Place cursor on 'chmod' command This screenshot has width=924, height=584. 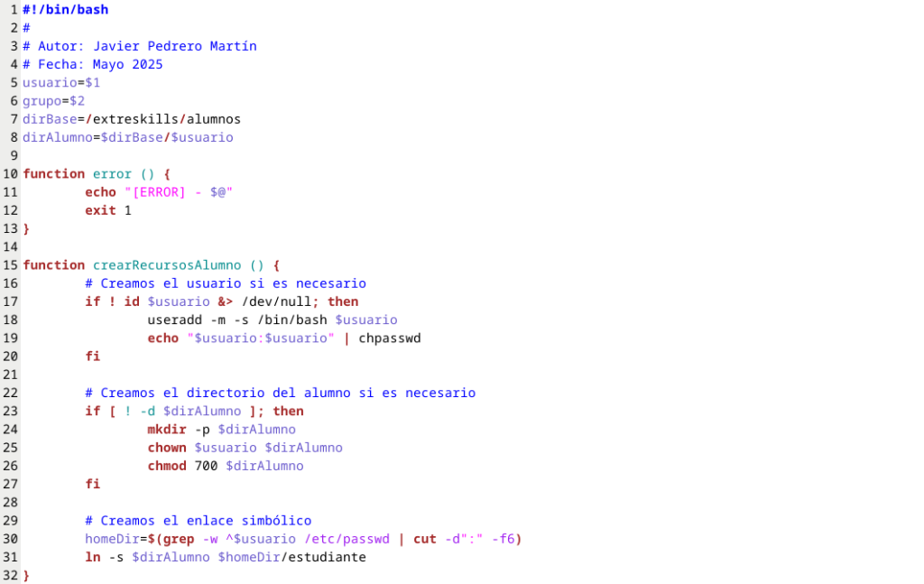click(x=167, y=466)
